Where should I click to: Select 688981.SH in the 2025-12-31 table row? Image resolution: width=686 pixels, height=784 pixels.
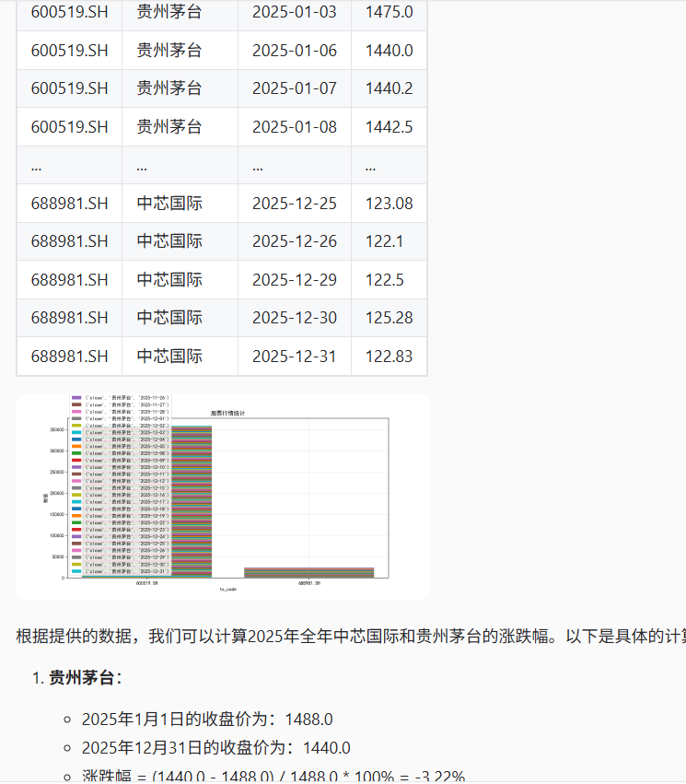69,357
